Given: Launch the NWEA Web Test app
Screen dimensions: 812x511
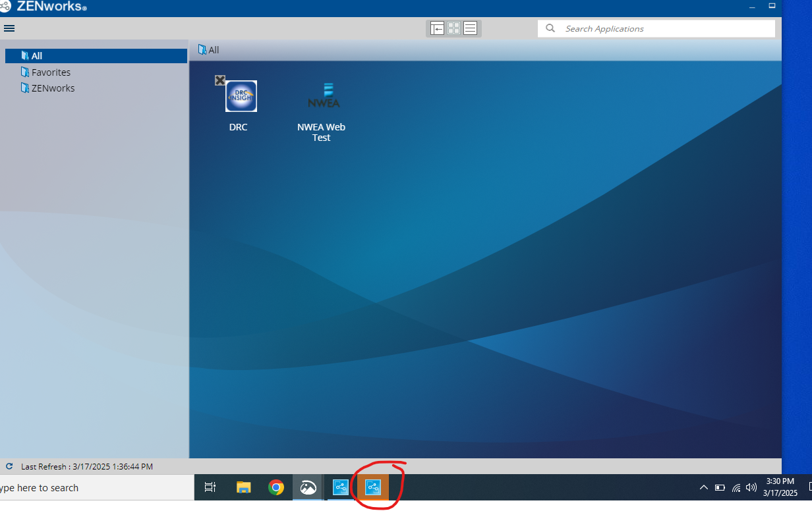Looking at the screenshot, I should coord(323,96).
